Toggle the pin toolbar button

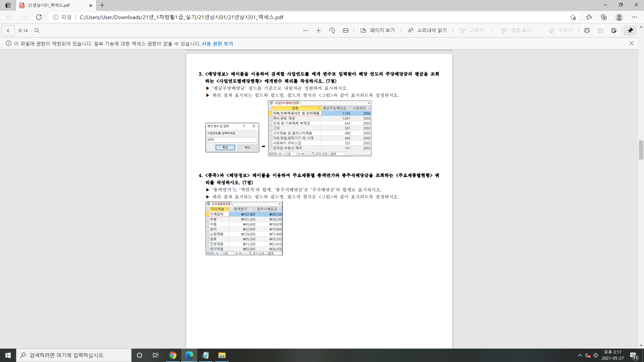coord(630,31)
